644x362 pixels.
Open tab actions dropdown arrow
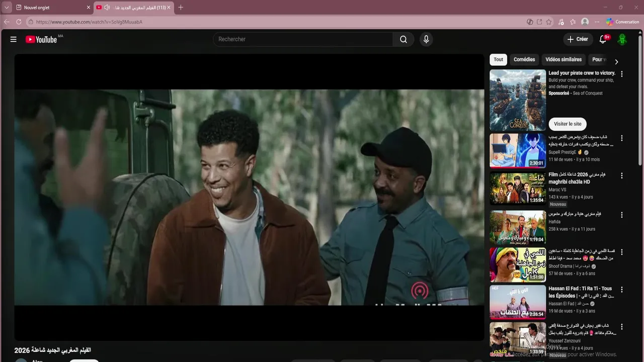tap(7, 8)
